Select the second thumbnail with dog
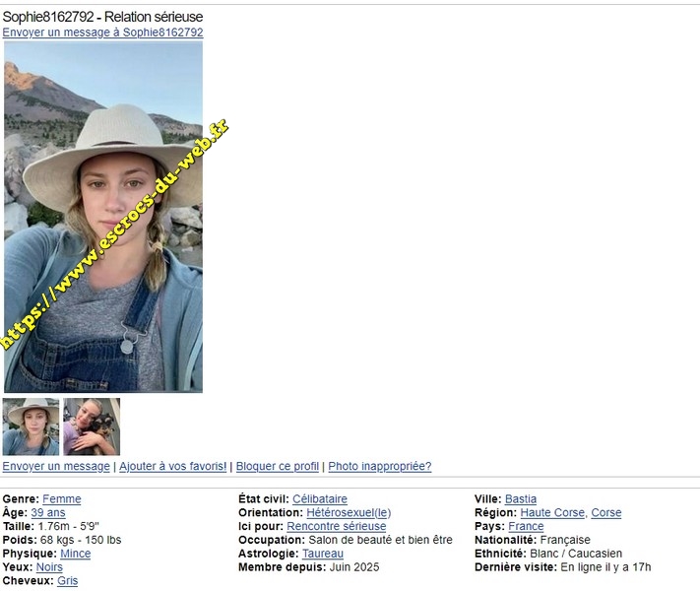 [x=92, y=427]
